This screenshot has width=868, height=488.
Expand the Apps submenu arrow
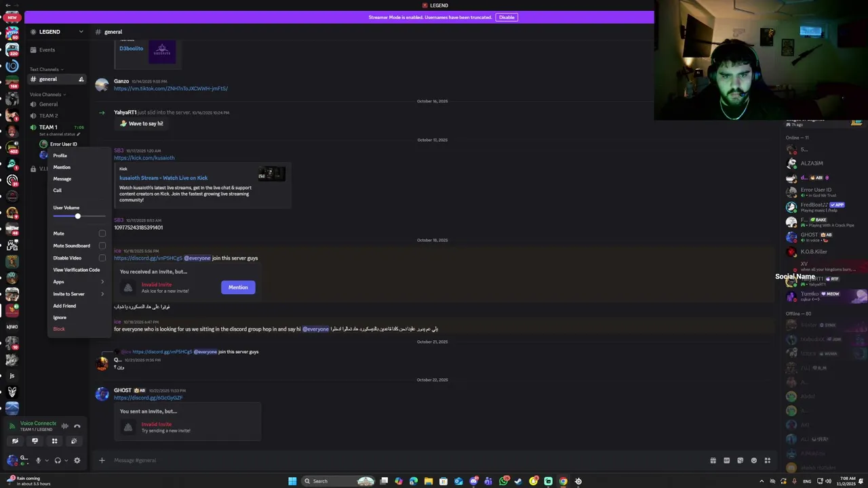click(x=102, y=282)
